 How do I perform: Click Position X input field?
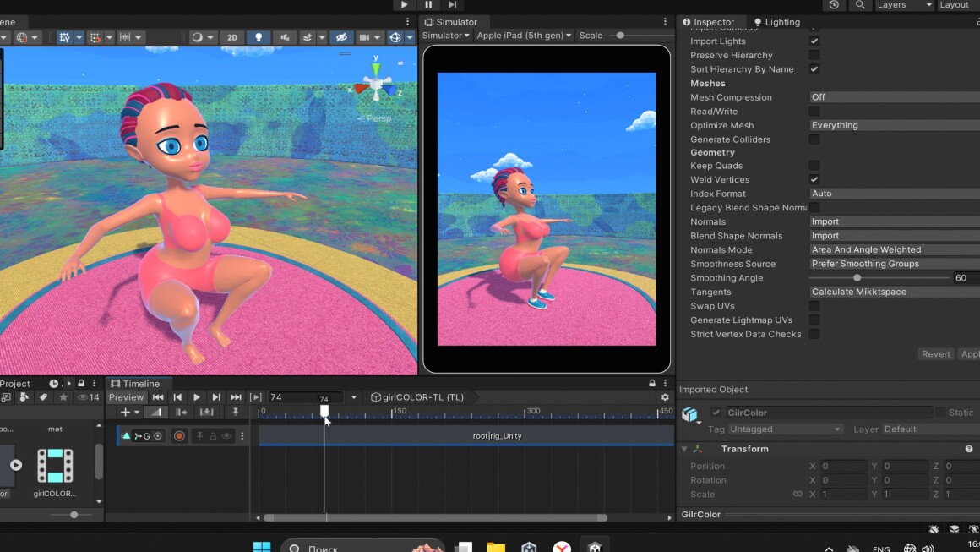(x=844, y=467)
